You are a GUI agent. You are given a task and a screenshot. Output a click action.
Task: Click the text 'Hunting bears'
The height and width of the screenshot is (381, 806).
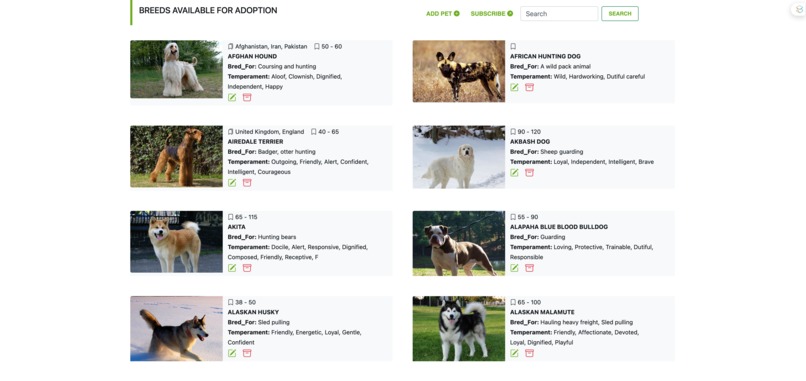(277, 237)
